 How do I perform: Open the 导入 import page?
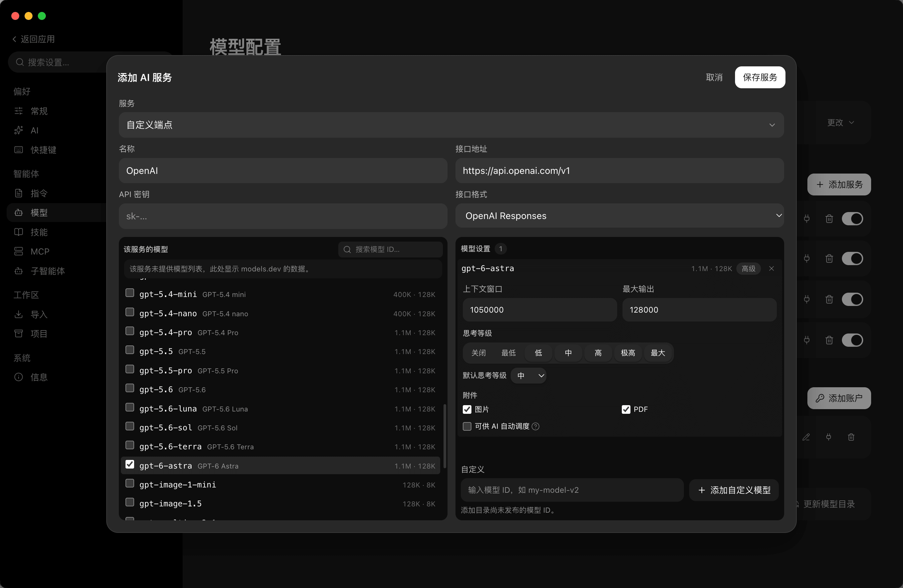coord(31,314)
